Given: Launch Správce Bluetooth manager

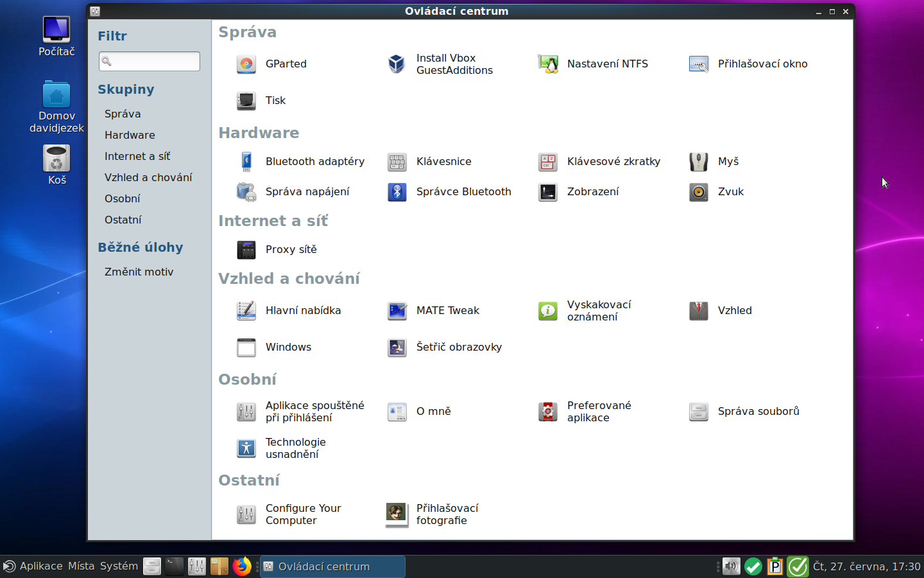Looking at the screenshot, I should [449, 192].
